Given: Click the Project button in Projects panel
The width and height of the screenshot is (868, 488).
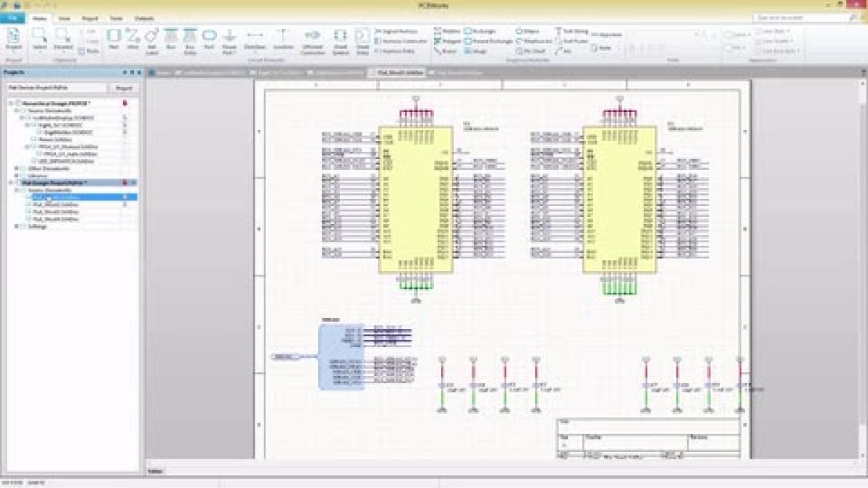Looking at the screenshot, I should click(x=124, y=88).
